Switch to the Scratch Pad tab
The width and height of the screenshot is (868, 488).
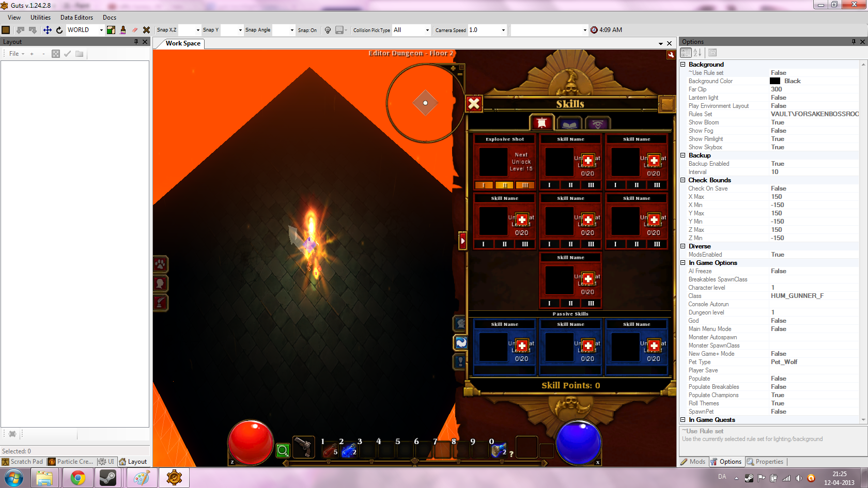(23, 462)
